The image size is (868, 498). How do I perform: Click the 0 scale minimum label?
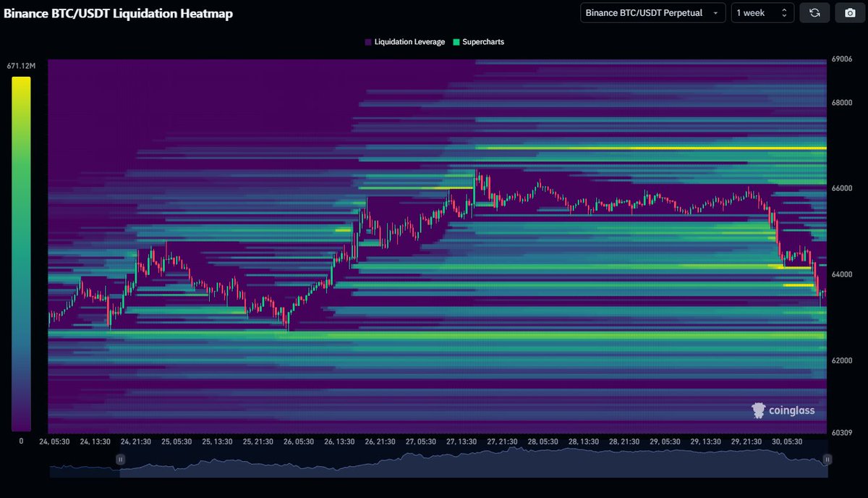click(x=21, y=440)
